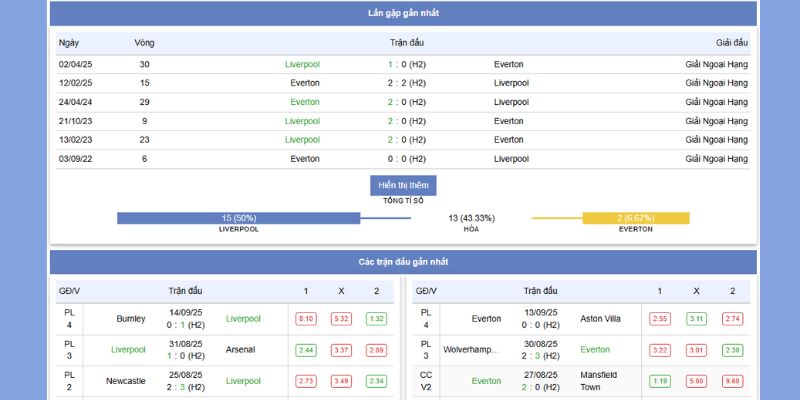800x400 pixels.
Task: Select odds 2.44 for Liverpool vs Arsenal
Action: [x=306, y=351]
